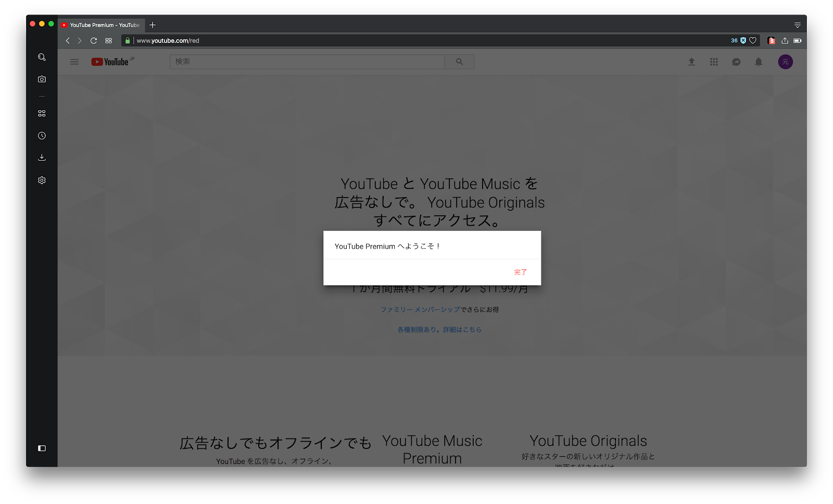The width and height of the screenshot is (833, 504).
Task: Click the YouTube 検索 search field
Action: pos(307,62)
